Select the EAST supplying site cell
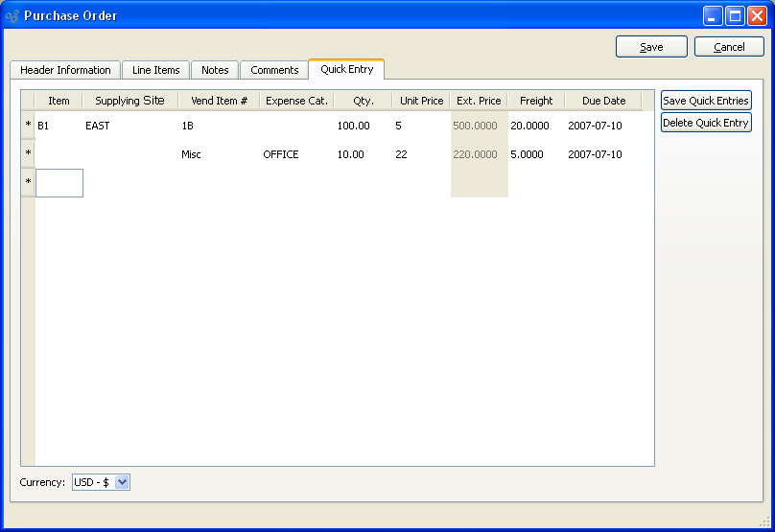 tap(130, 126)
